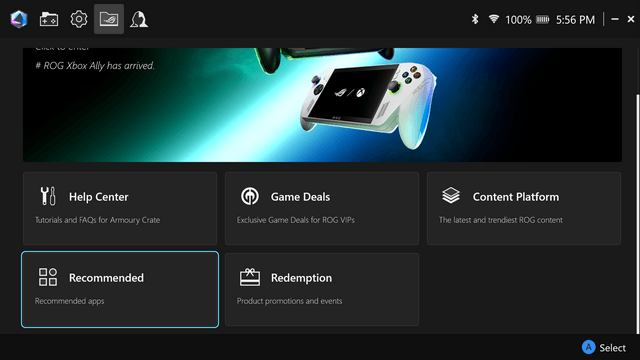Click '# ROG Xbox Ally has arrived.' caption
Screen dimensions: 640x360
point(95,66)
